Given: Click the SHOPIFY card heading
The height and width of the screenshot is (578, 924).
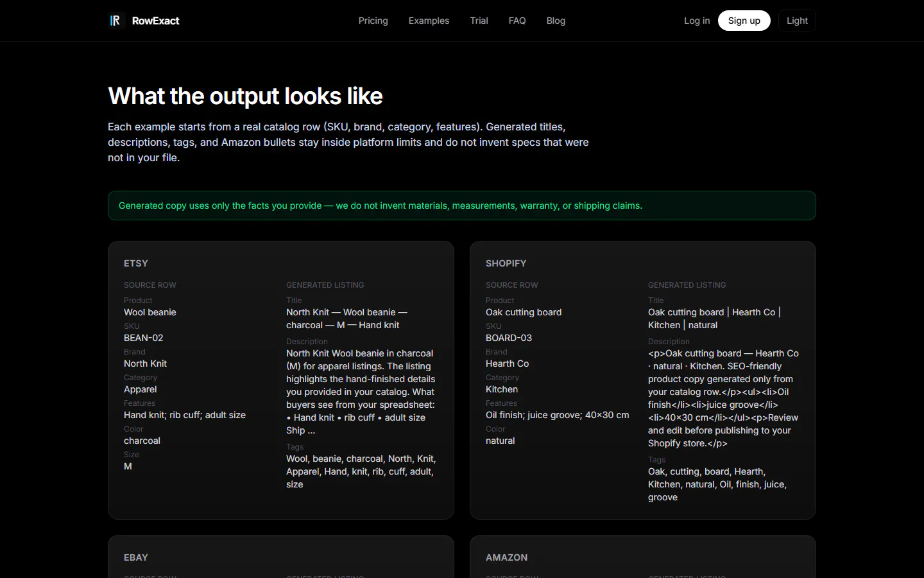Looking at the screenshot, I should (506, 263).
